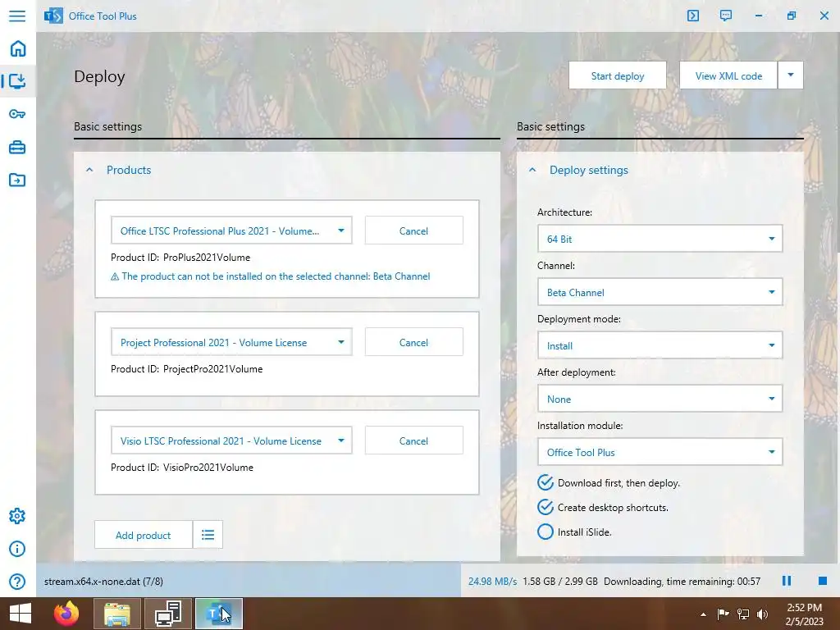Image resolution: width=840 pixels, height=630 pixels.
Task: Click the Product ID ProjectPro2021Volume text
Action: pyautogui.click(x=186, y=369)
